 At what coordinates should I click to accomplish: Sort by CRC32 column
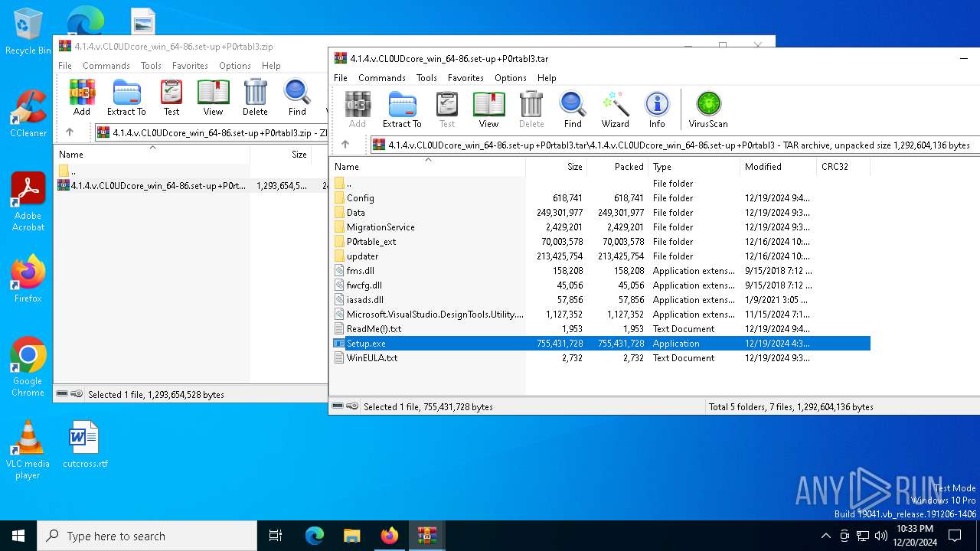844,167
